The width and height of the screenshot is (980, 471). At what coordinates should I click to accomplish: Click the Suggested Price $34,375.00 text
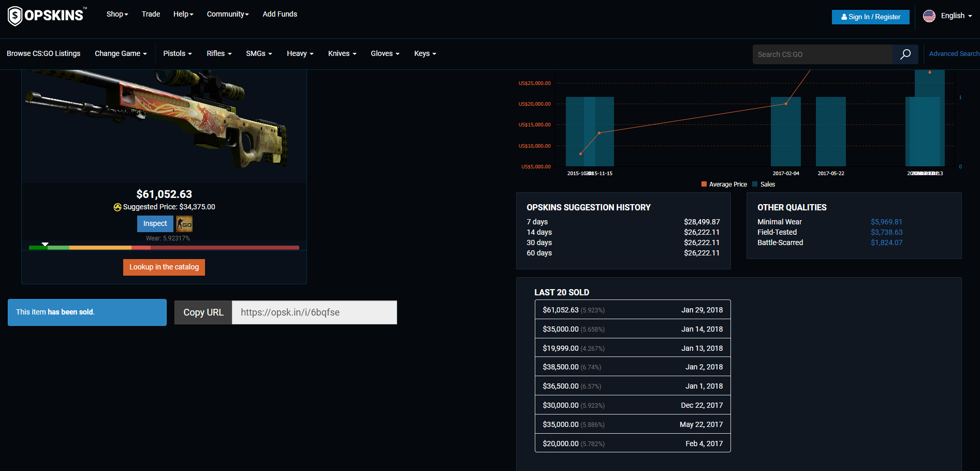pyautogui.click(x=169, y=207)
